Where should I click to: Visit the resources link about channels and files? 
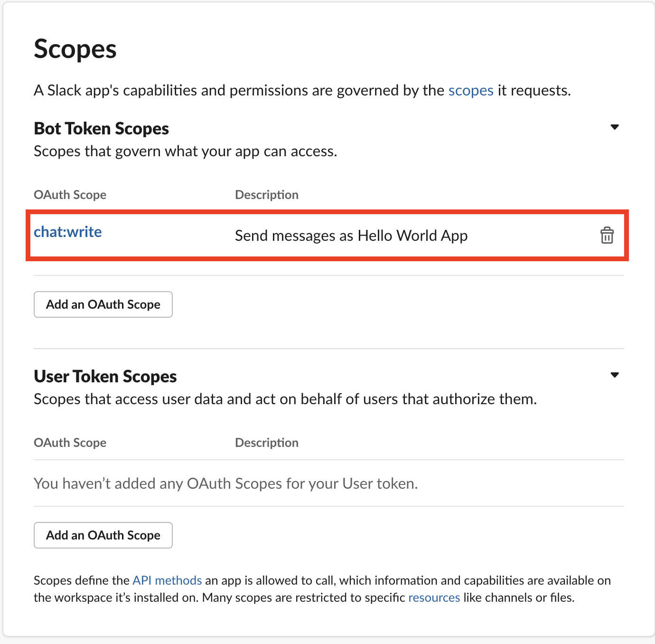click(x=433, y=597)
